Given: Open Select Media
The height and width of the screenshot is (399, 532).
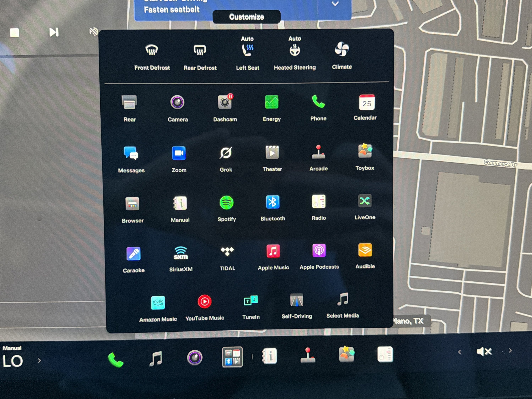Looking at the screenshot, I should point(343,299).
